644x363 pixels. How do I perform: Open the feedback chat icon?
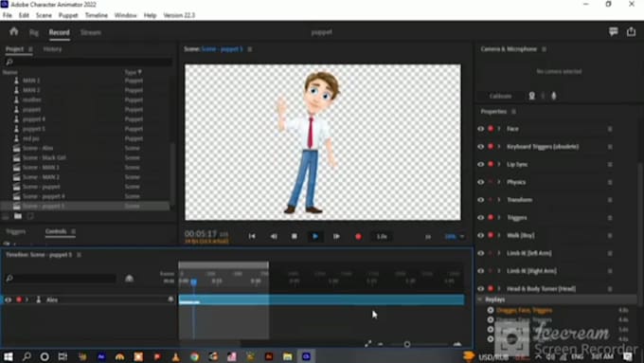pyautogui.click(x=613, y=31)
